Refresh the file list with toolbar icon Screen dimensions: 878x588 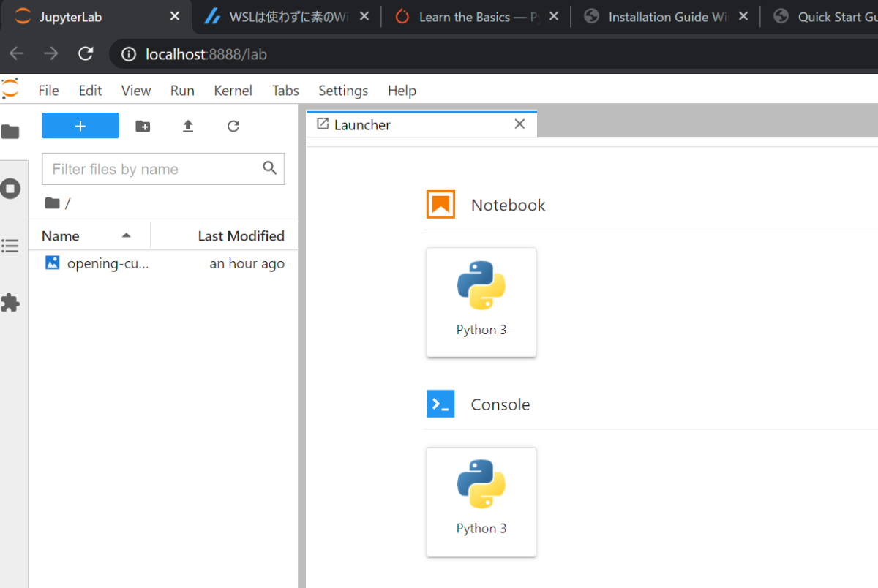click(x=233, y=126)
